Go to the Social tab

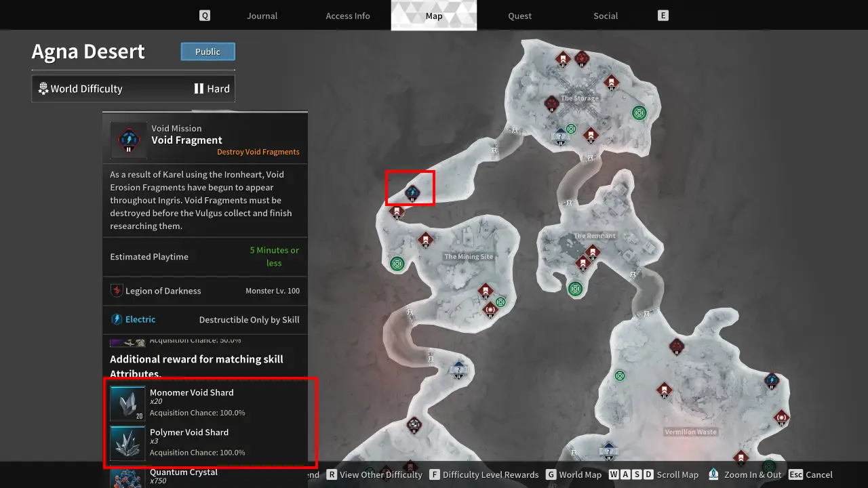click(606, 16)
